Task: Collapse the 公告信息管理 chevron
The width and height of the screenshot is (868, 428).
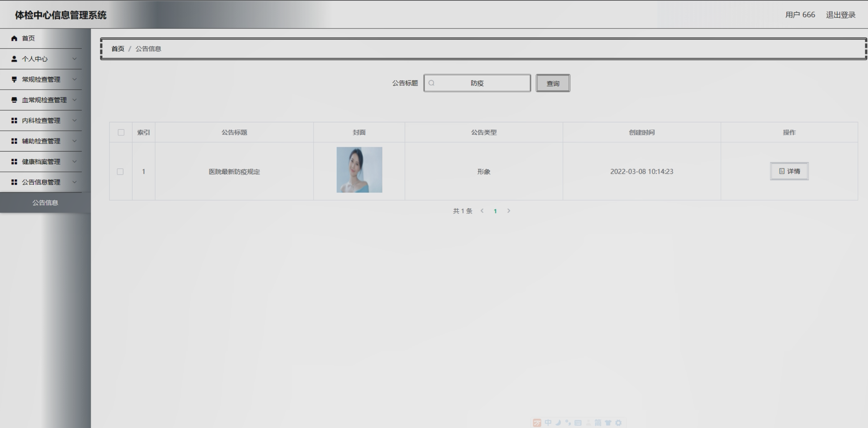Action: click(75, 182)
